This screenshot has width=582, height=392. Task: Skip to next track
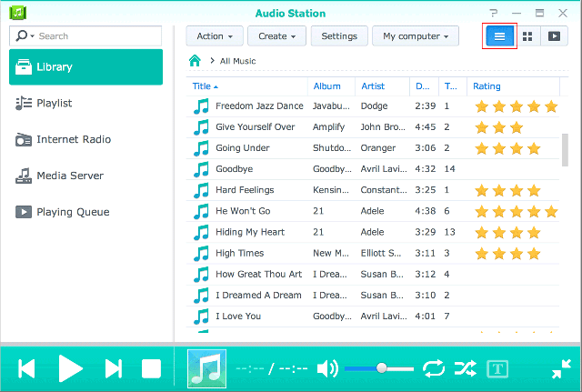[x=113, y=368]
